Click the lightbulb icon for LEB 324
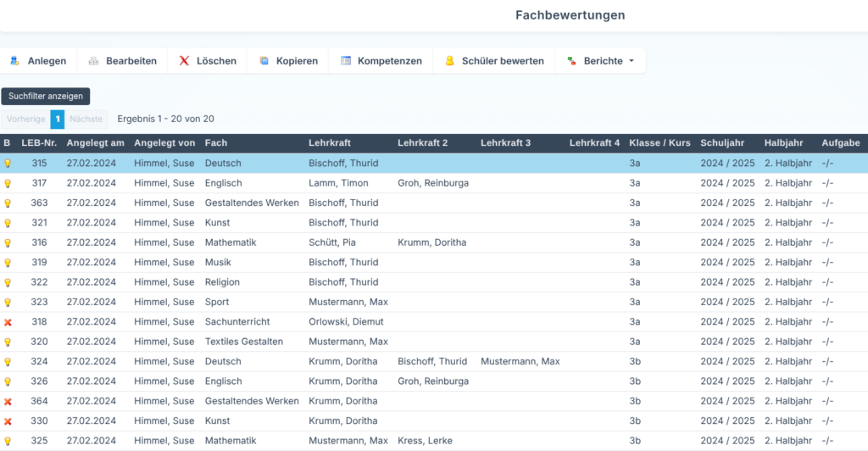This screenshot has width=868, height=451. click(8, 362)
